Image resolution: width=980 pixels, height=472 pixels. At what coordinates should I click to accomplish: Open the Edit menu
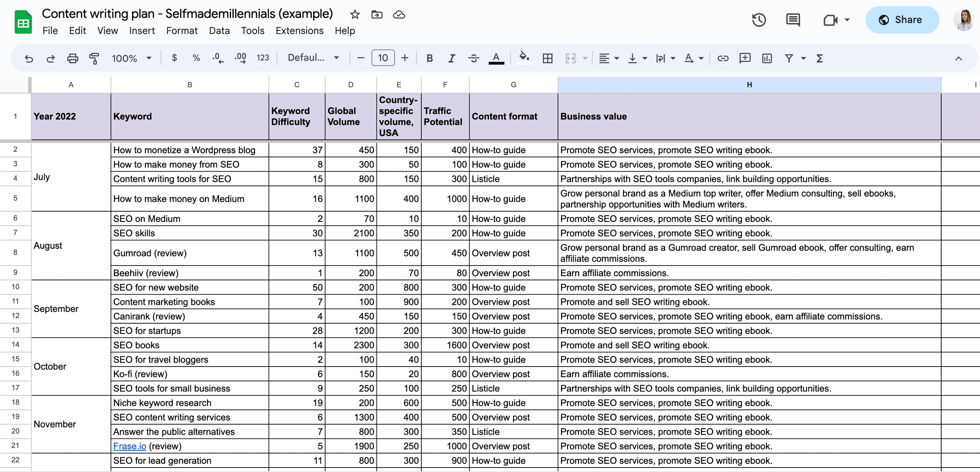click(77, 31)
